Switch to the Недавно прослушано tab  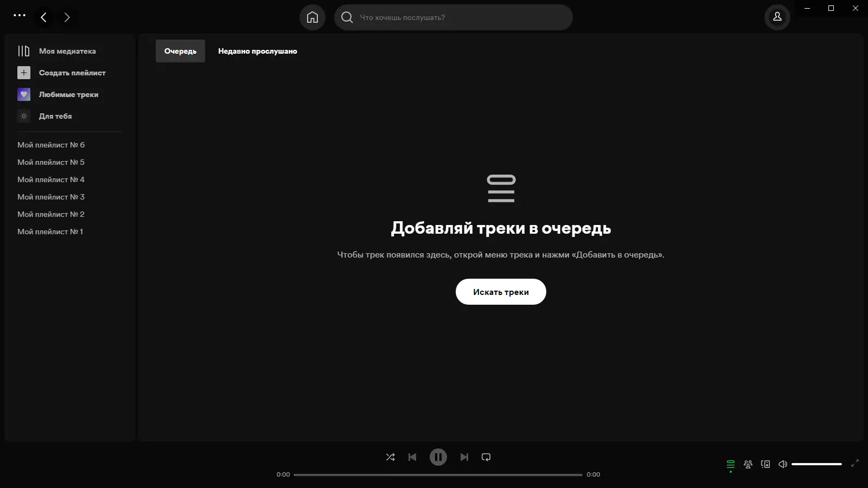point(258,51)
